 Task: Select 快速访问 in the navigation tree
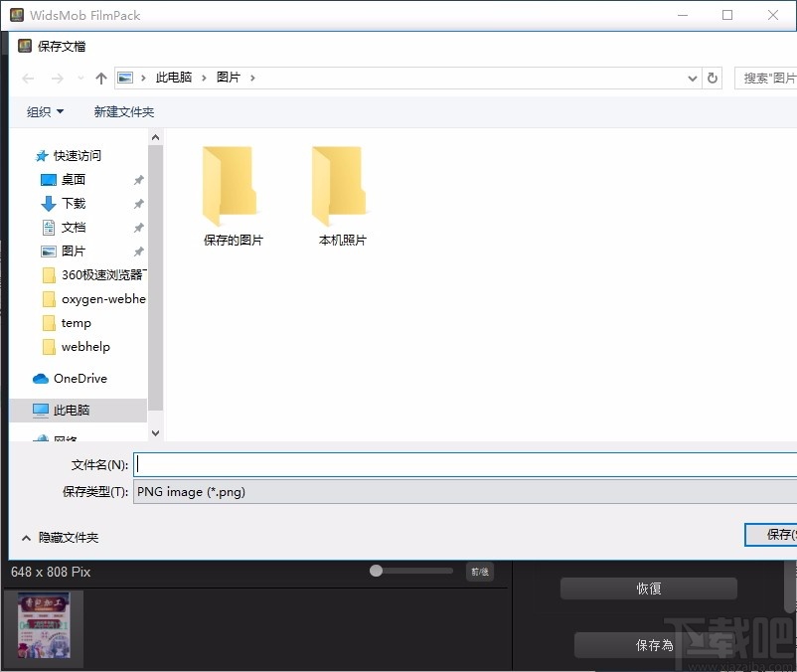coord(77,156)
